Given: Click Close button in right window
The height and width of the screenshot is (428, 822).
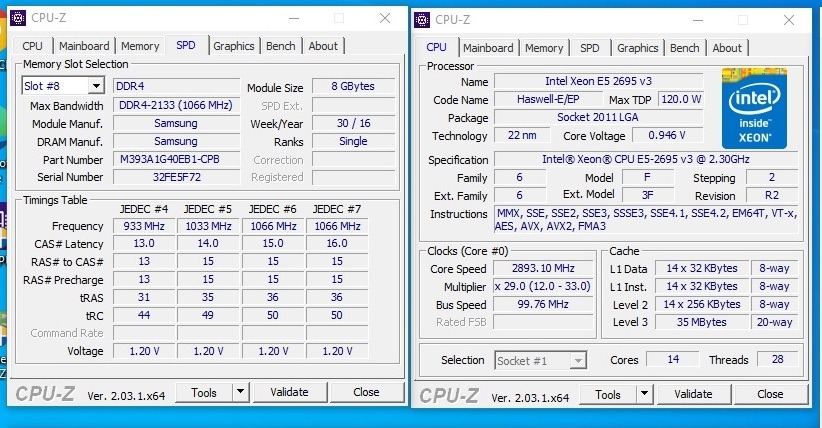Looking at the screenshot, I should (770, 394).
